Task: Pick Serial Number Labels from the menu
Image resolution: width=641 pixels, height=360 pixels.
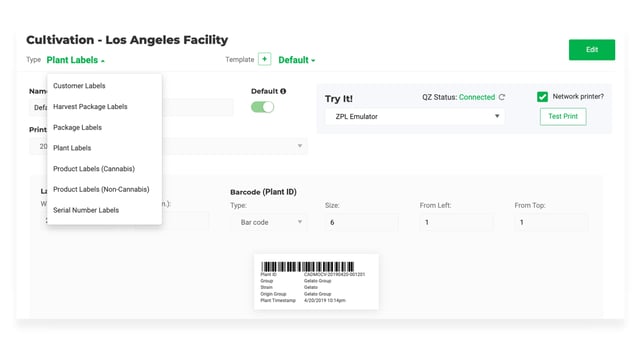Action: [86, 210]
